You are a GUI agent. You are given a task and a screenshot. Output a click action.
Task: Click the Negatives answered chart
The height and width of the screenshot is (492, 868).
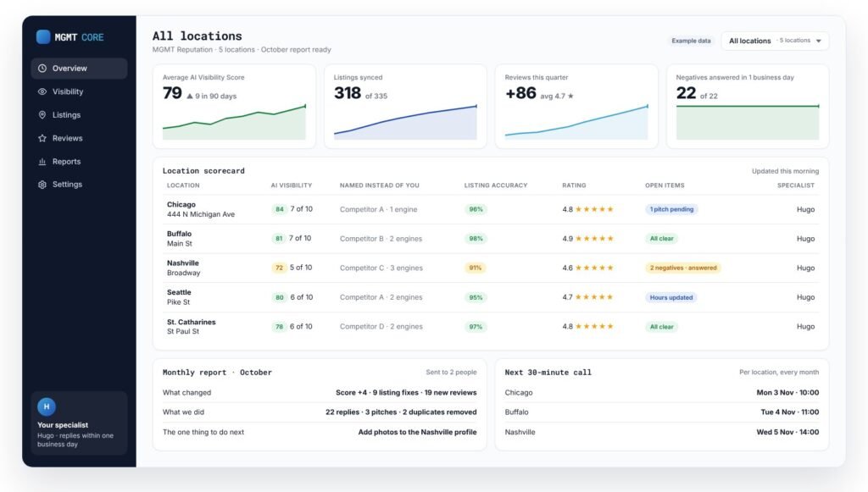point(748,122)
